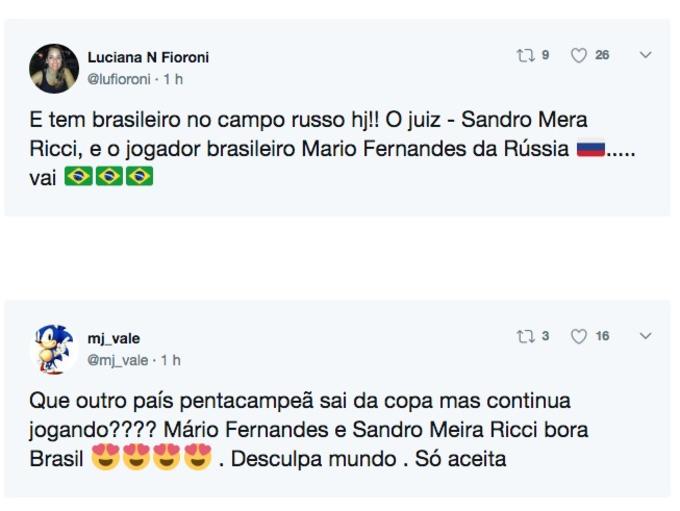
Task: Open the 1 h timestamp on mj_vale's tweet
Action: pyautogui.click(x=171, y=359)
